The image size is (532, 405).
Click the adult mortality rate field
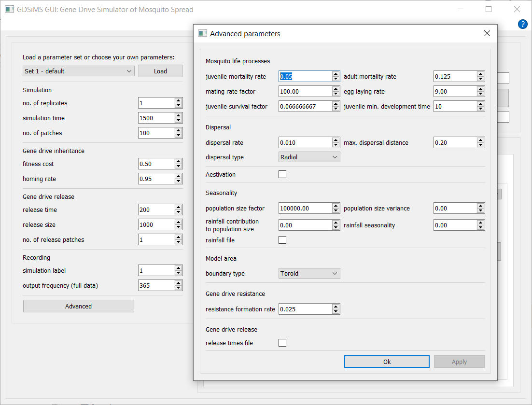[455, 76]
